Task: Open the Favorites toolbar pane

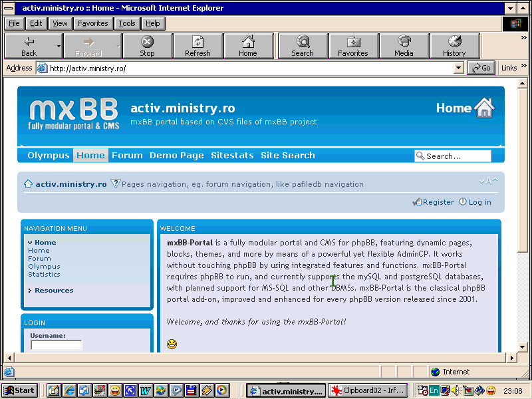Action: point(352,46)
